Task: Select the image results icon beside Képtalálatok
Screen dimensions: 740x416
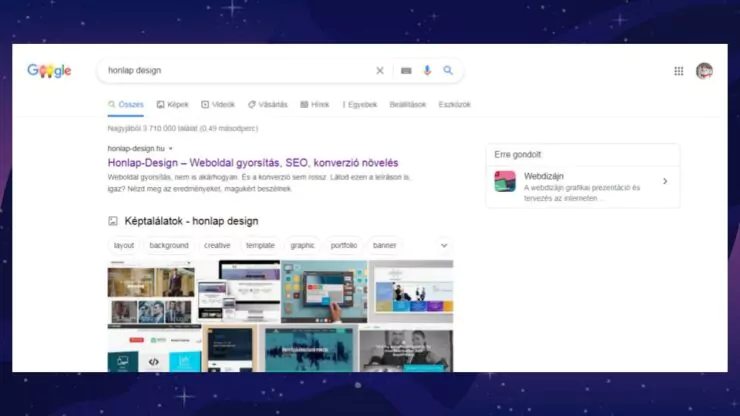Action: click(113, 221)
